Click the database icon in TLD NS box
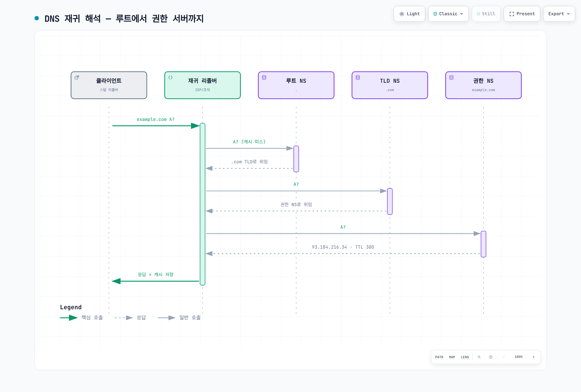This screenshot has height=392, width=581. click(x=358, y=77)
